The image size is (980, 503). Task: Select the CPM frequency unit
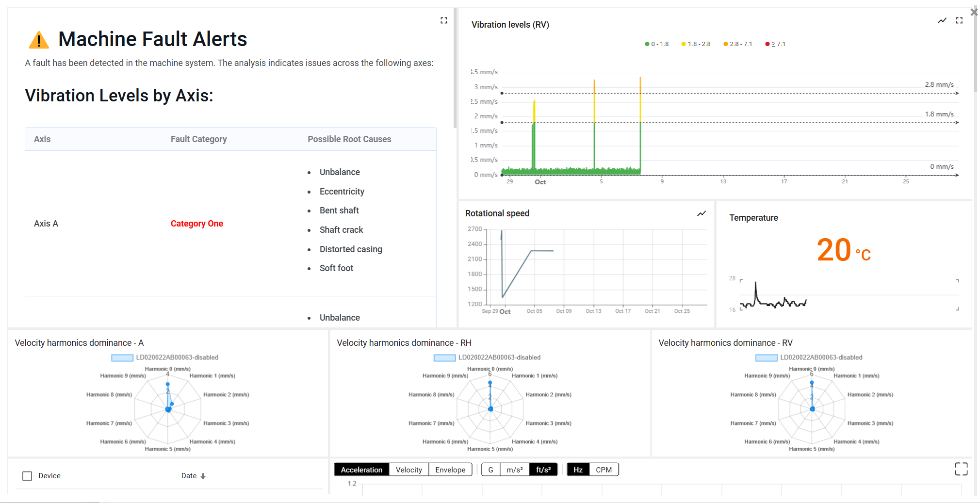(604, 470)
